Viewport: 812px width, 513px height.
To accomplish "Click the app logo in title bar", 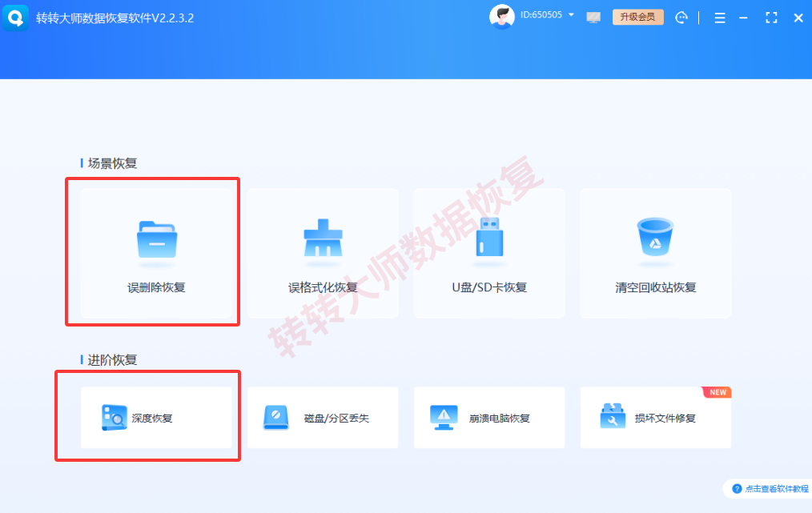I will click(15, 18).
